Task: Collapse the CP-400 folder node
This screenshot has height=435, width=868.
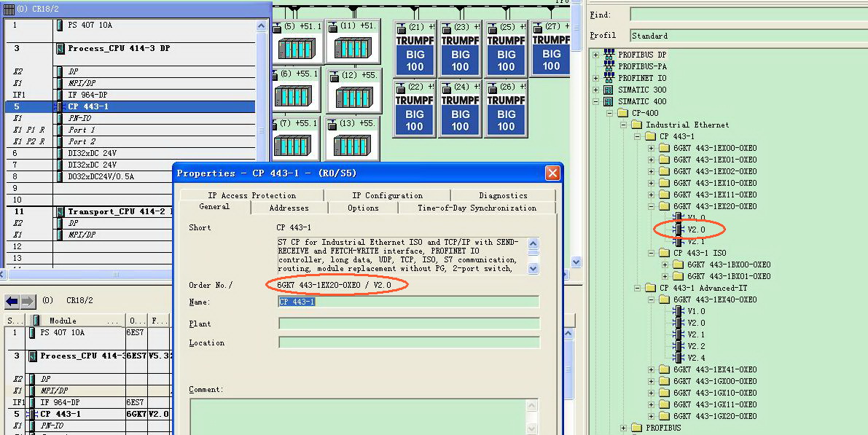Action: click(x=609, y=113)
